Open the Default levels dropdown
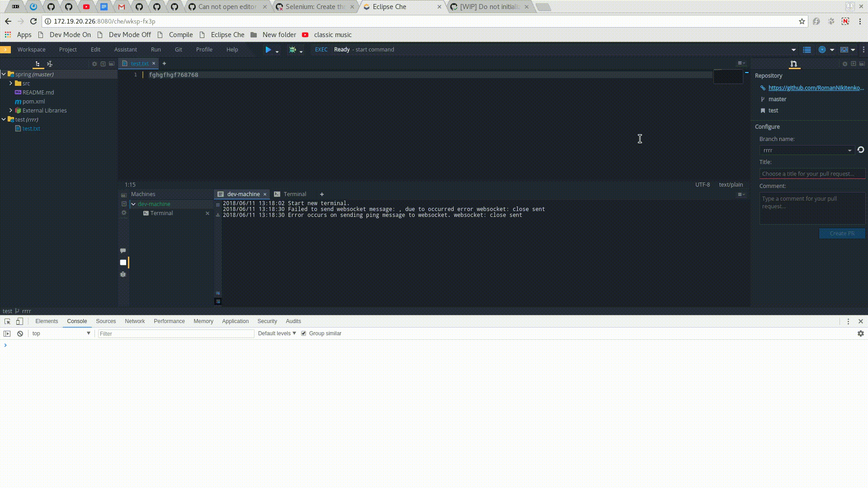The image size is (868, 488). tap(277, 333)
